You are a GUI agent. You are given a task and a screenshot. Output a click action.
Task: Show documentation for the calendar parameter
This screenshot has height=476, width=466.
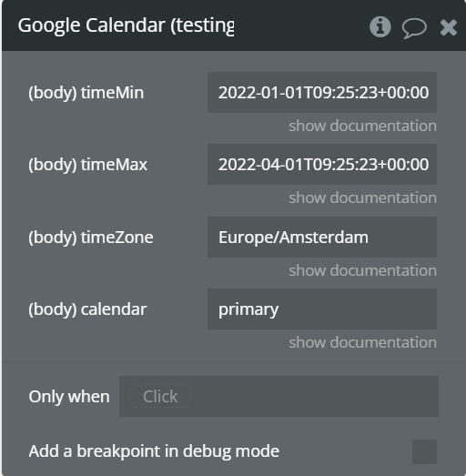tap(362, 342)
